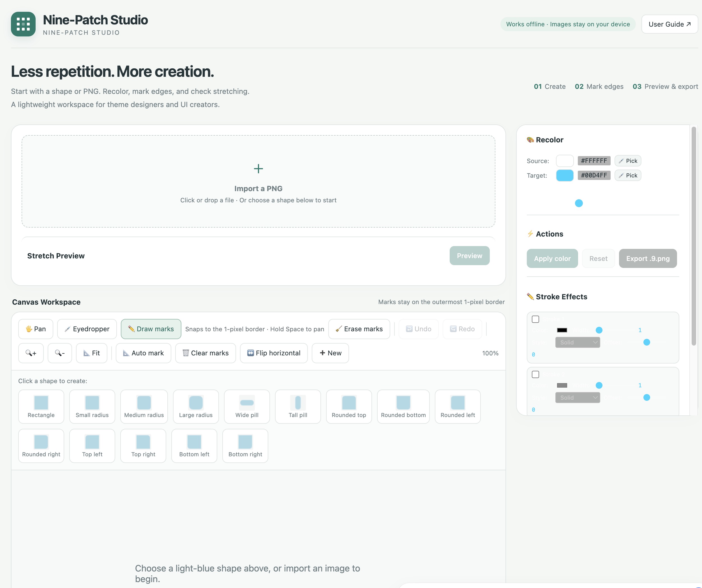Click Export .9.png button
702x588 pixels.
point(648,259)
